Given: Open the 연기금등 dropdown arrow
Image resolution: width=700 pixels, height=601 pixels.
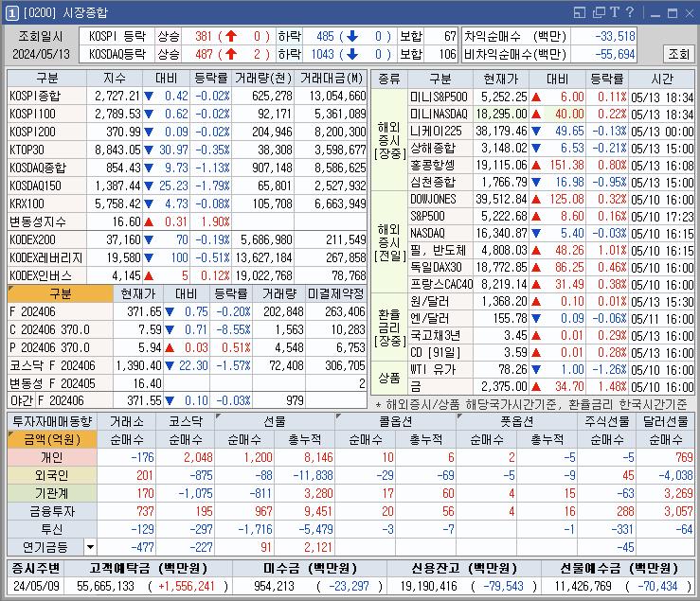Looking at the screenshot, I should (x=90, y=547).
